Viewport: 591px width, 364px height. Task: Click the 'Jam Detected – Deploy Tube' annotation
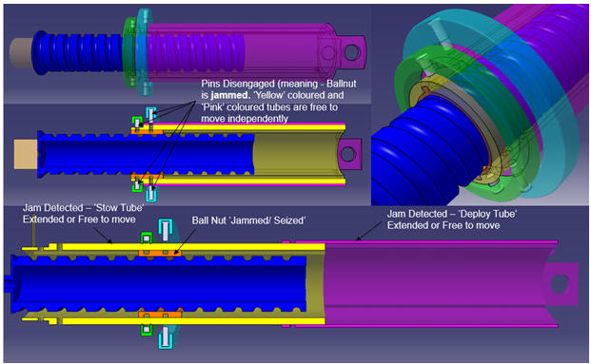[x=452, y=220]
